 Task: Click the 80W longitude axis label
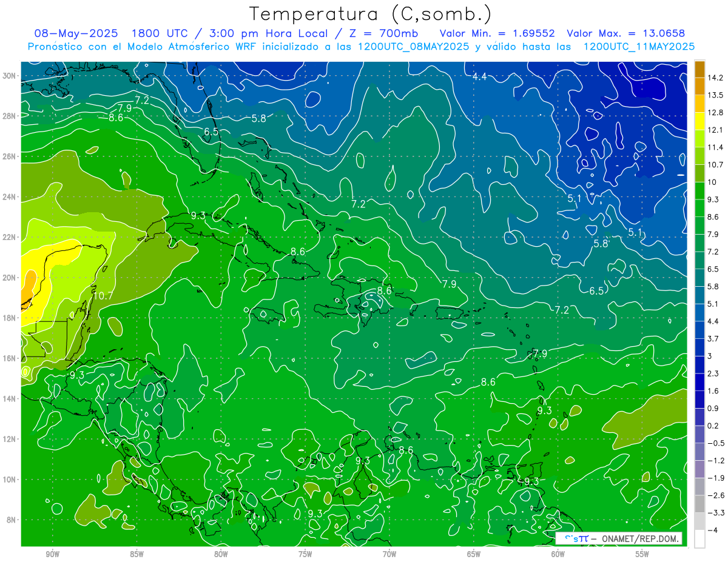click(221, 554)
